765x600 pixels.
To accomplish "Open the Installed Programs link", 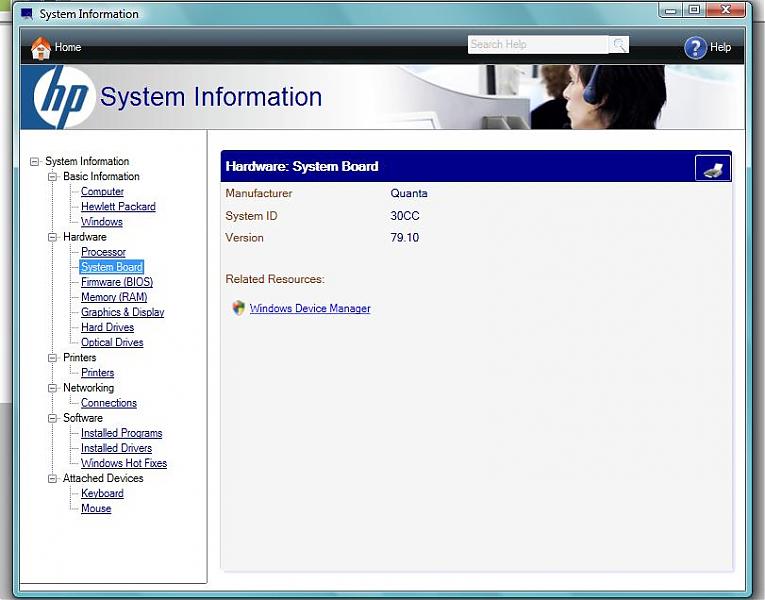I will [121, 433].
